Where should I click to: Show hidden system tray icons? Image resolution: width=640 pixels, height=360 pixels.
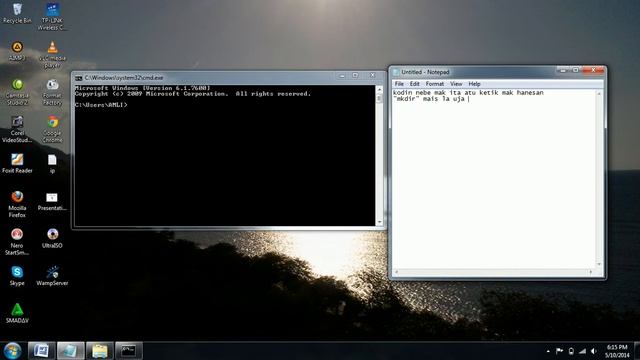(x=548, y=351)
